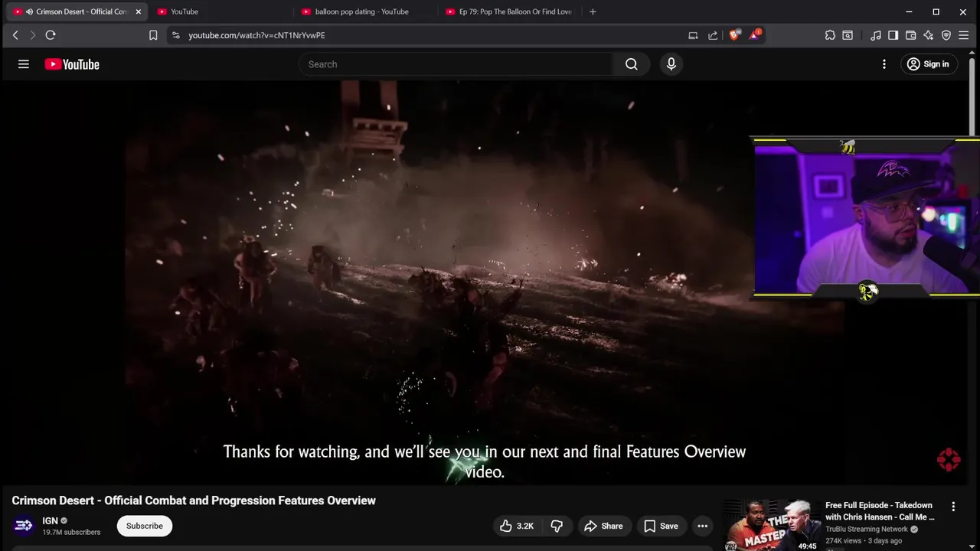Screen dimensions: 980x551
Task: Open the media control music note
Action: click(x=876, y=35)
